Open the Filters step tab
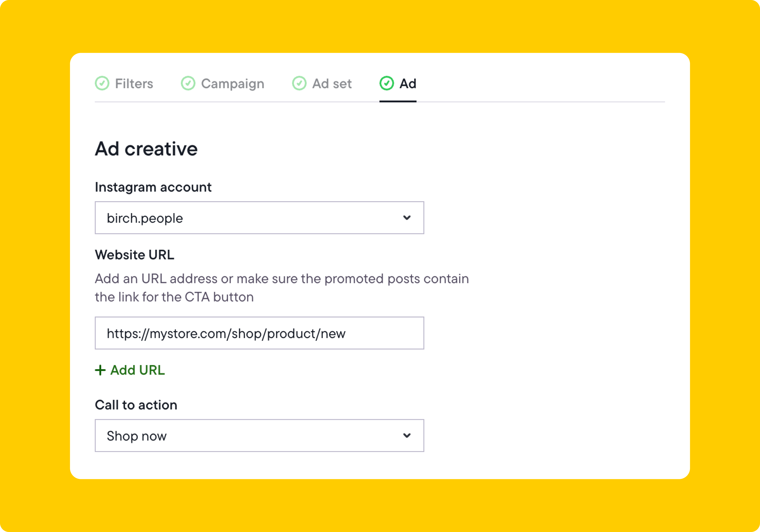Image resolution: width=760 pixels, height=532 pixels. tap(124, 83)
